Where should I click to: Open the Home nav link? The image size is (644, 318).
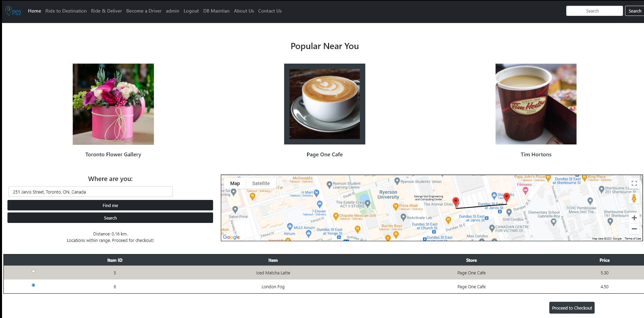pos(34,11)
